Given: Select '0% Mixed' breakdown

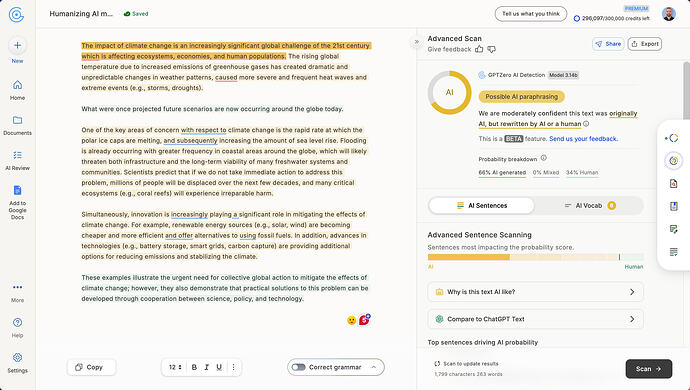Looking at the screenshot, I should click(x=546, y=173).
